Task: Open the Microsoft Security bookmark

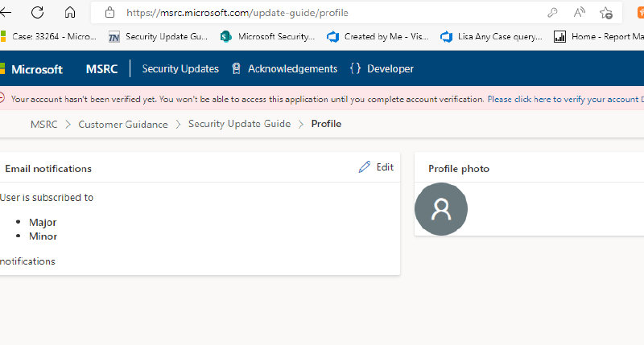Action: [269, 36]
